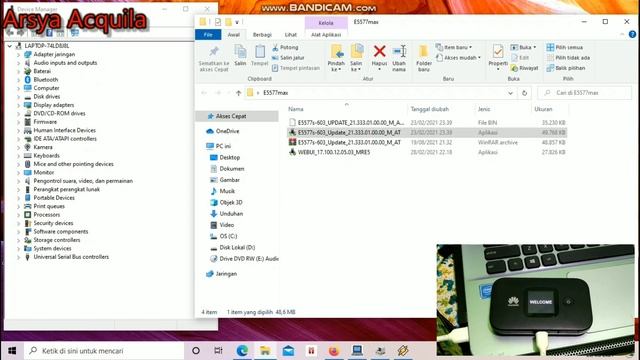Select Portable Devices in Device Manager

click(54, 198)
